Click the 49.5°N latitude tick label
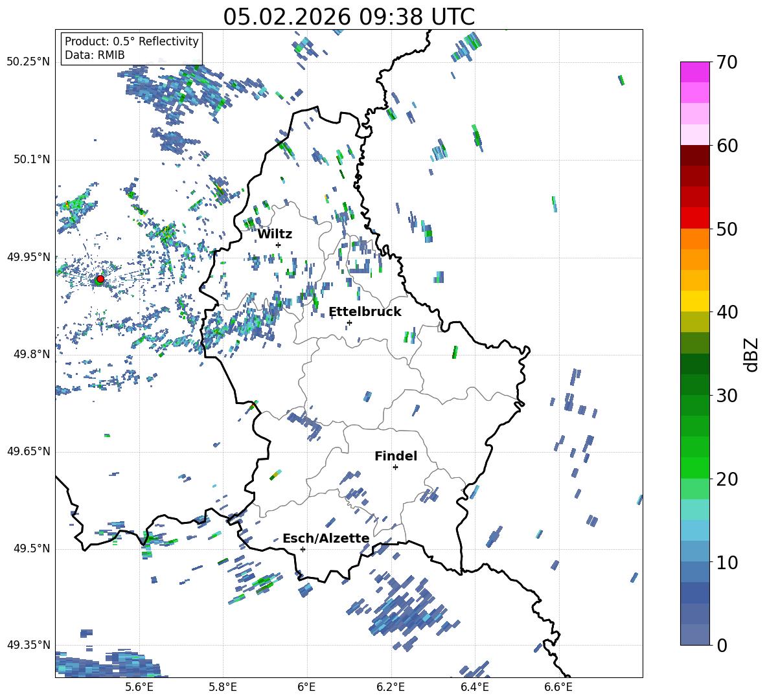The height and width of the screenshot is (700, 767). point(32,548)
